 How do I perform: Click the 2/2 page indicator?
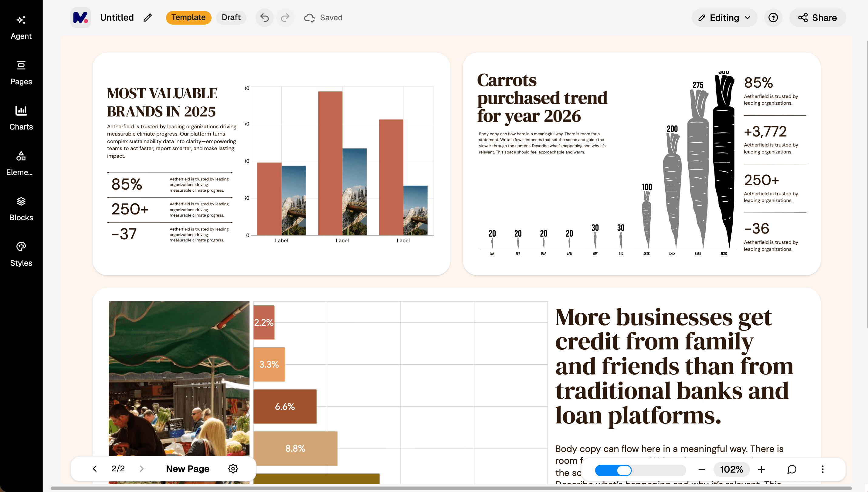[x=118, y=469]
